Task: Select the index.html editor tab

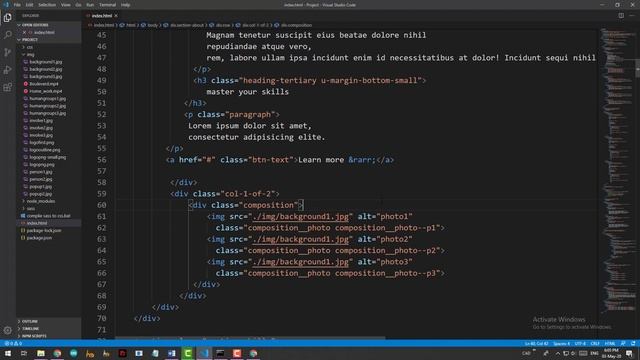Action: (x=102, y=16)
